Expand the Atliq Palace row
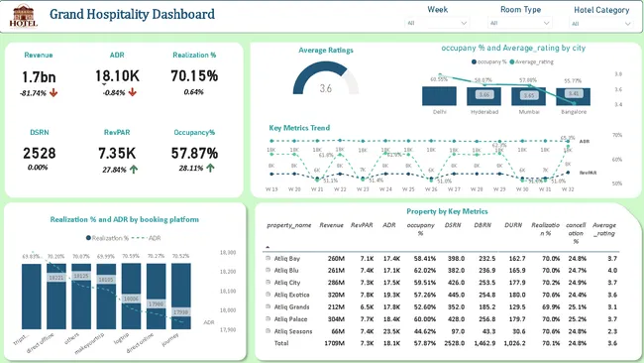644x363 pixels. pyautogui.click(x=268, y=318)
